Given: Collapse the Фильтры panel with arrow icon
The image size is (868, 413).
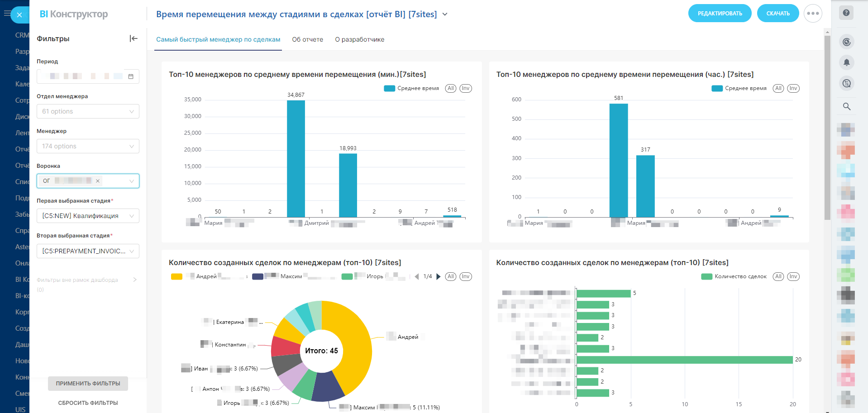Looking at the screenshot, I should pyautogui.click(x=134, y=38).
